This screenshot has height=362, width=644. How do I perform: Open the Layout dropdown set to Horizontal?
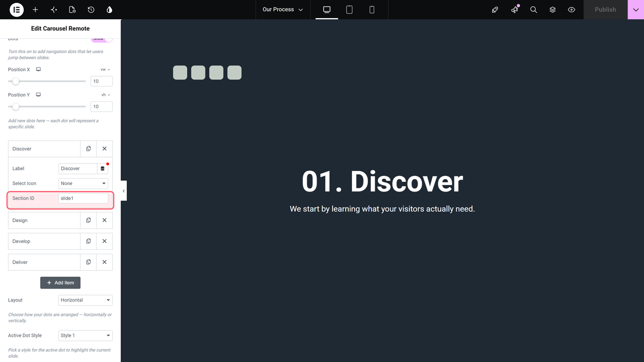tap(85, 300)
